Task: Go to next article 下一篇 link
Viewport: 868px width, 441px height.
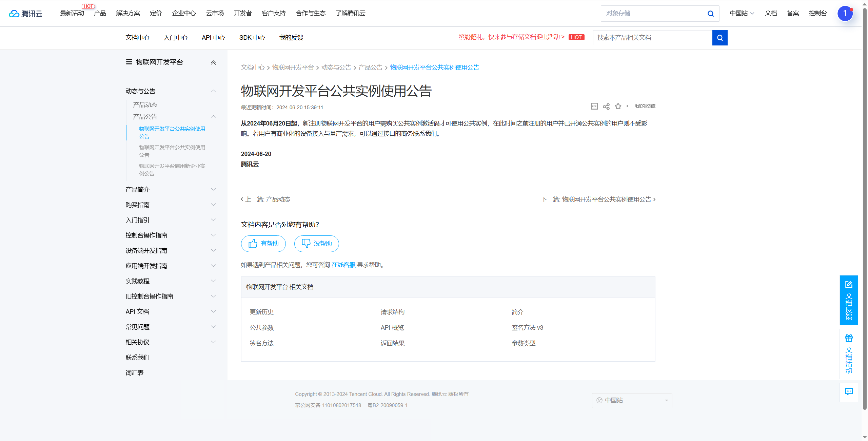Action: (x=598, y=199)
